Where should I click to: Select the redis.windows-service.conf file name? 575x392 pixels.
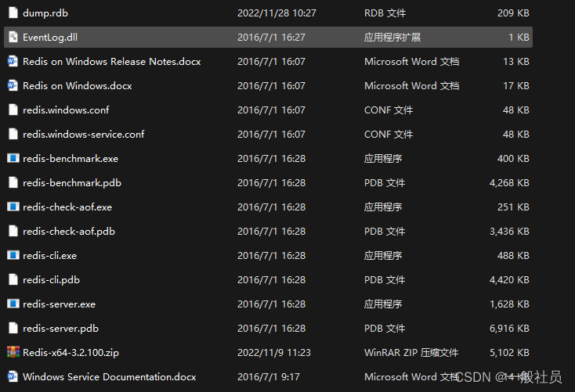(83, 135)
